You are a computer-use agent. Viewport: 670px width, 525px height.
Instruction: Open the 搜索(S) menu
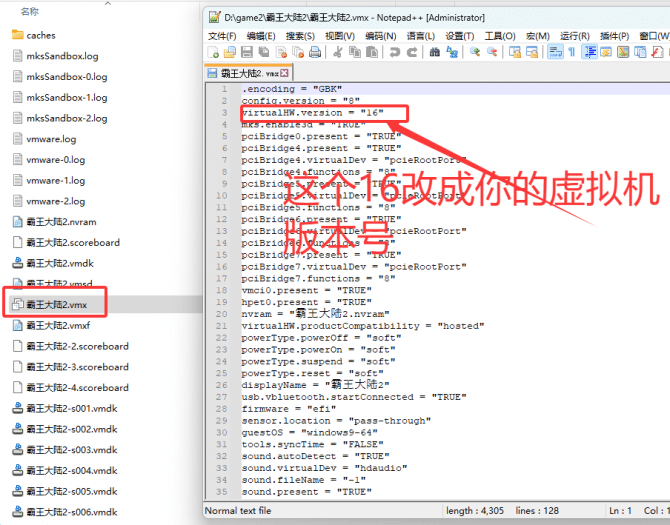(x=301, y=36)
